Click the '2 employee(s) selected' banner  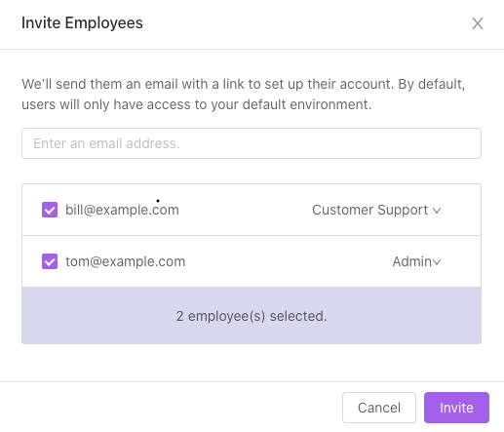tap(252, 316)
